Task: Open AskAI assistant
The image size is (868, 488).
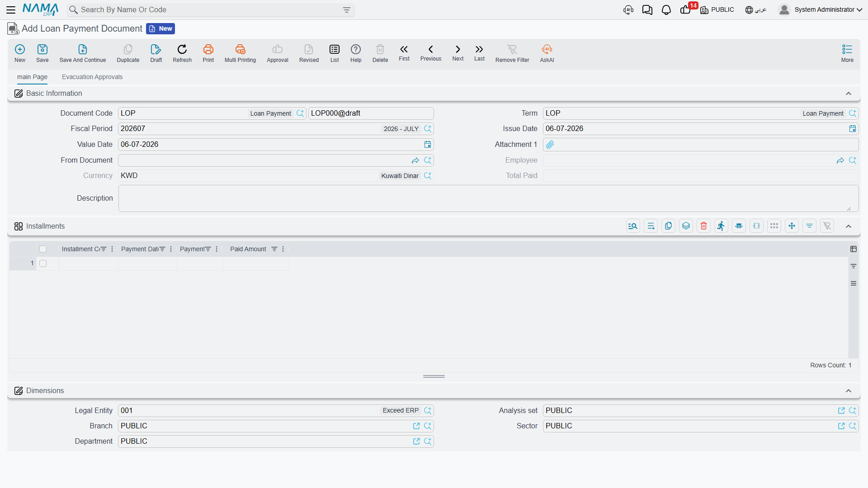Action: click(547, 53)
